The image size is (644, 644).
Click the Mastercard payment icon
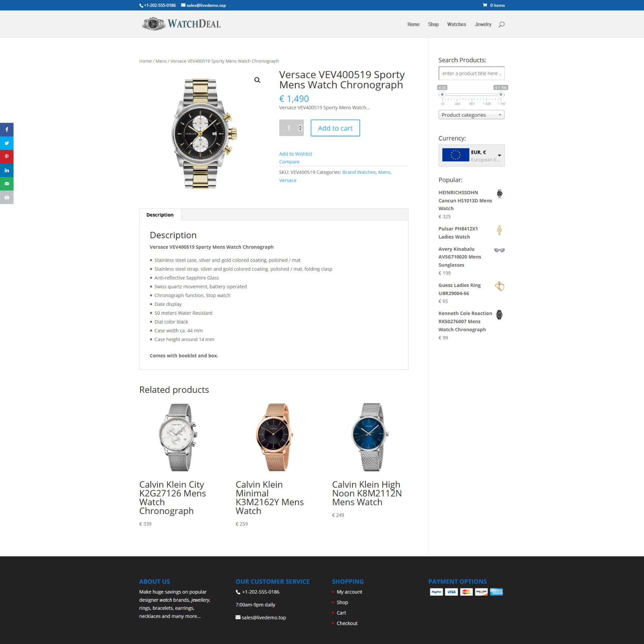tap(466, 592)
